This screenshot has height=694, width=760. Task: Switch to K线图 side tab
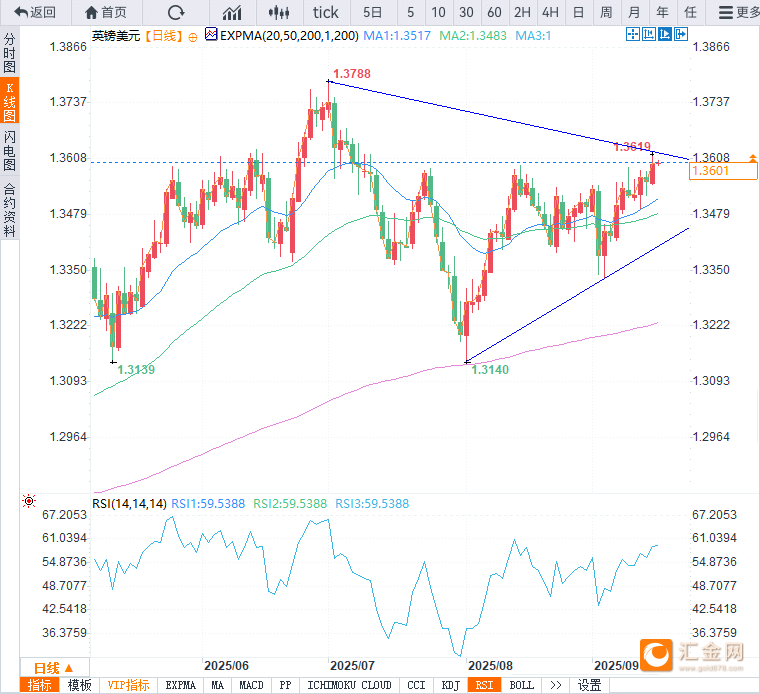[10, 102]
